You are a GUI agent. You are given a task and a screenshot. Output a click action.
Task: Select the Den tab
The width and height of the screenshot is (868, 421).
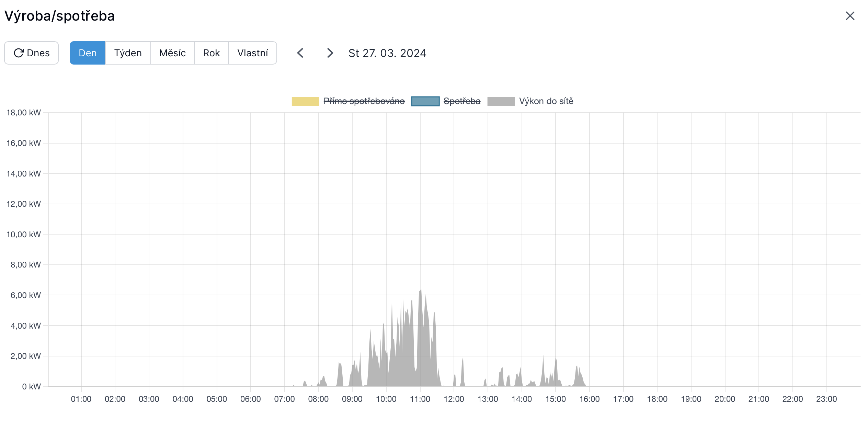tap(88, 53)
